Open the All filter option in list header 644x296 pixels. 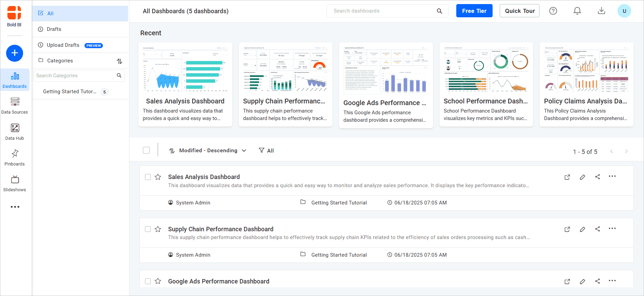pyautogui.click(x=266, y=151)
